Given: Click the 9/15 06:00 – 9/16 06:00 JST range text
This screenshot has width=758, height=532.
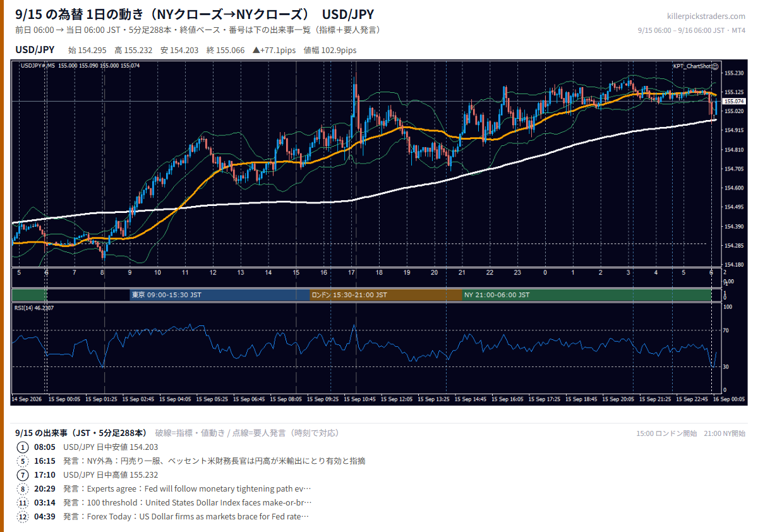Looking at the screenshot, I should 692,30.
